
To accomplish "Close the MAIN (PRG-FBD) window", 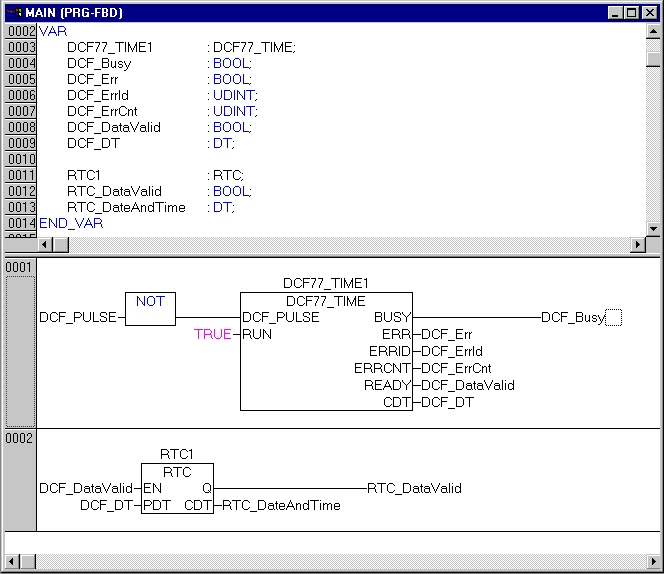I will tap(650, 13).
